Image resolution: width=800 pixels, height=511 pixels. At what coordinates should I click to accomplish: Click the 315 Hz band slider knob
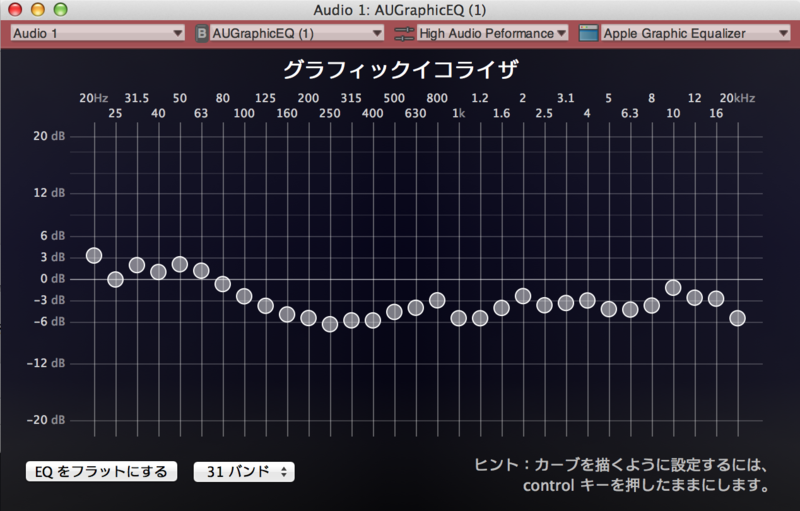coord(351,320)
